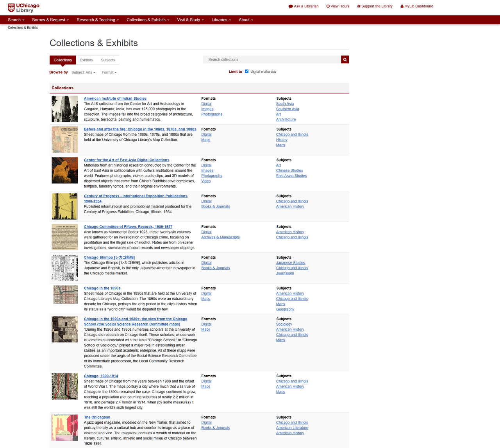The image size is (500, 448).
Task: Open the Chicago, 1900-1914 collection link
Action: click(x=101, y=376)
